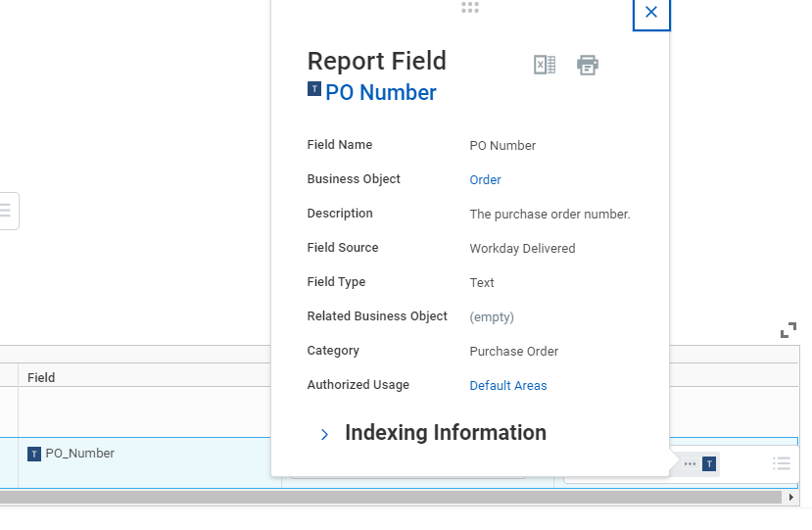The height and width of the screenshot is (530, 812).
Task: Select the PO_Number field cell
Action: click(150, 462)
